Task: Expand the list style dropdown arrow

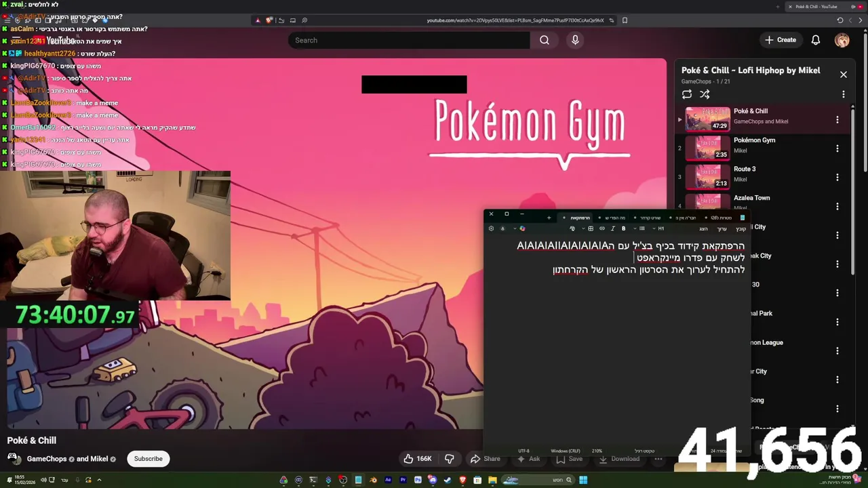Action: (x=635, y=228)
